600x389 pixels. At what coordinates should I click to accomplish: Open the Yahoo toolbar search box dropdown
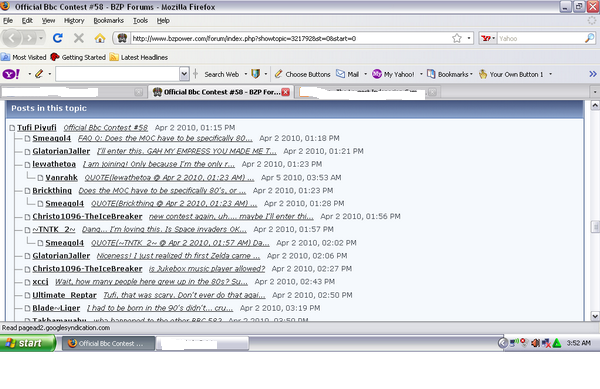tap(184, 74)
